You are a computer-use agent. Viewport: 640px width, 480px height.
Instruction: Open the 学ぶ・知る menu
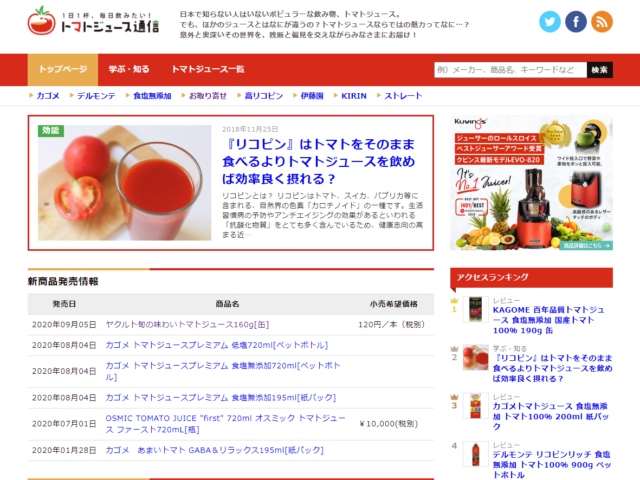(x=129, y=69)
